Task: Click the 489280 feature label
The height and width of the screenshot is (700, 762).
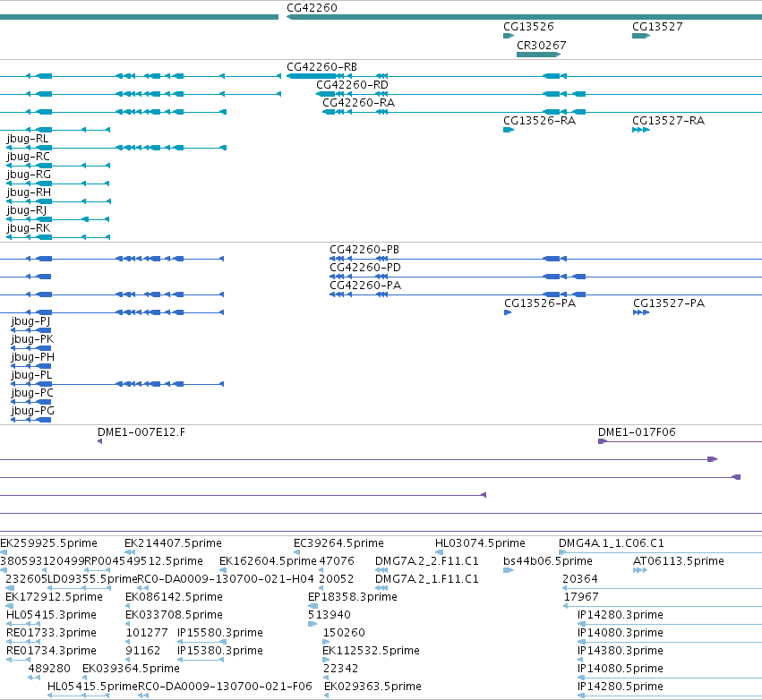Action: click(49, 669)
